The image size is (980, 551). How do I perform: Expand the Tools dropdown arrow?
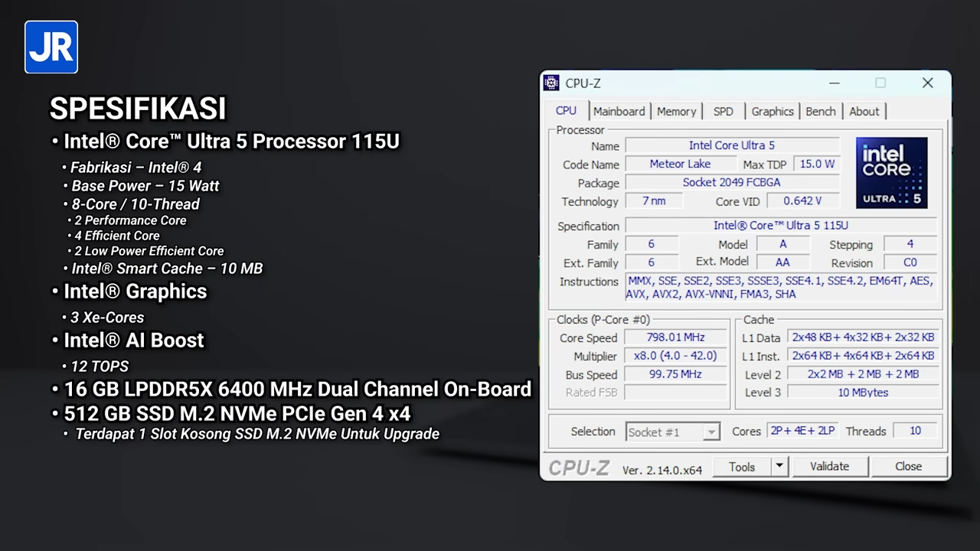coord(779,466)
